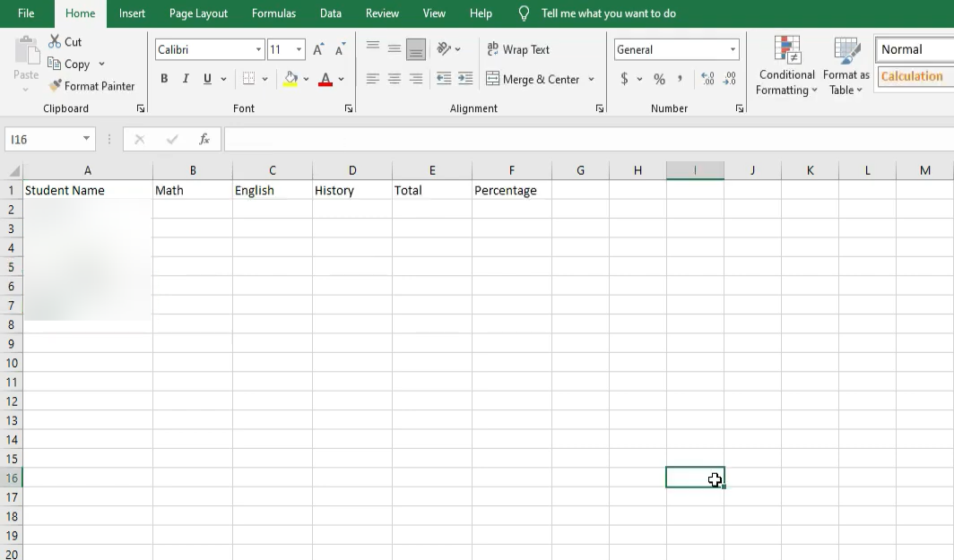The image size is (954, 560).
Task: Open the Page Layout tab
Action: coord(198,13)
